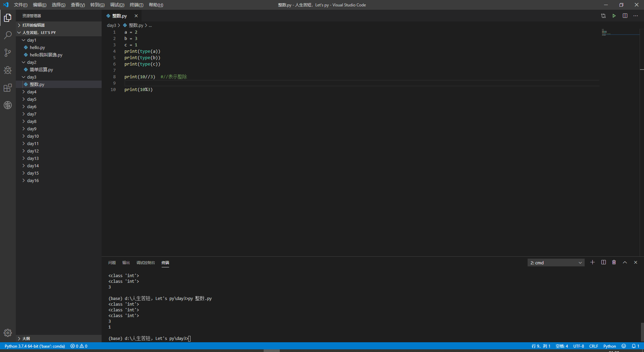Open hello我叫景逸.py file
644x352 pixels.
click(x=46, y=55)
